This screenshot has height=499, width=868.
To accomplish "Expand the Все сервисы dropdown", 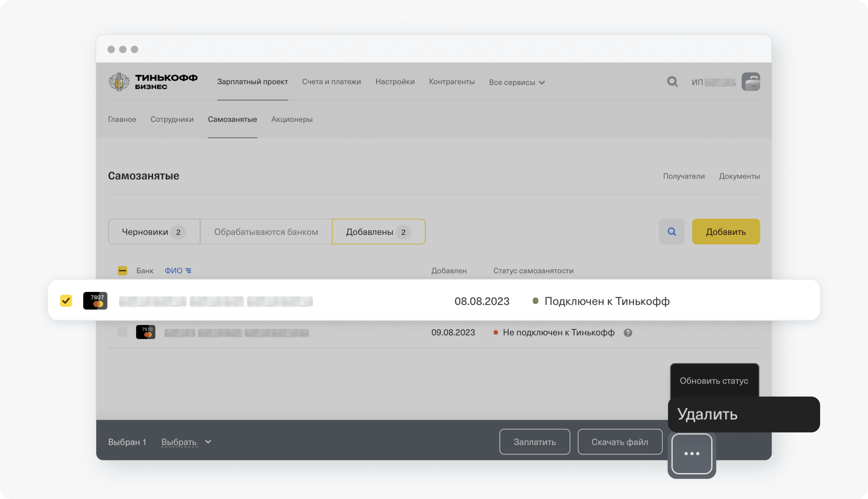I will pyautogui.click(x=516, y=83).
